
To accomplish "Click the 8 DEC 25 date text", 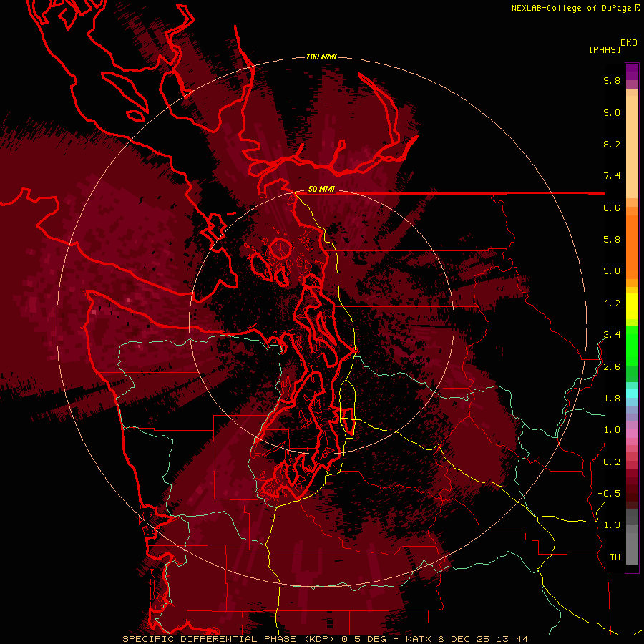I will [463, 639].
